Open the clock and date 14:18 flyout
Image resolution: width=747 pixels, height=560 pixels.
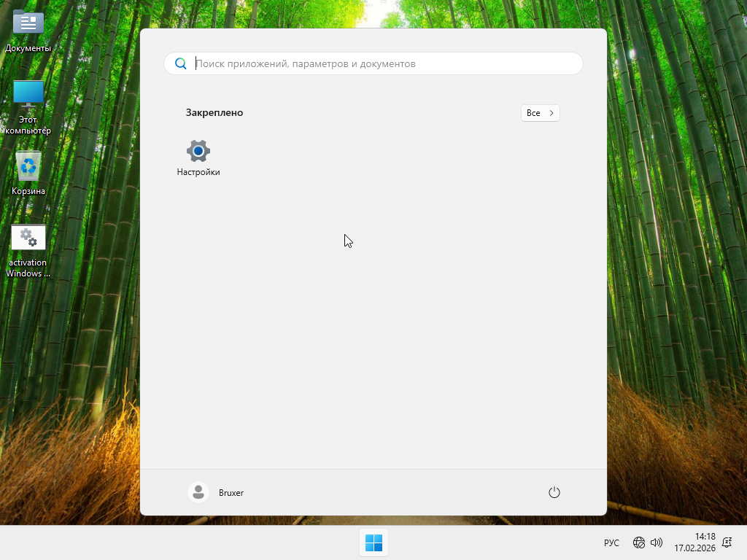(x=694, y=542)
